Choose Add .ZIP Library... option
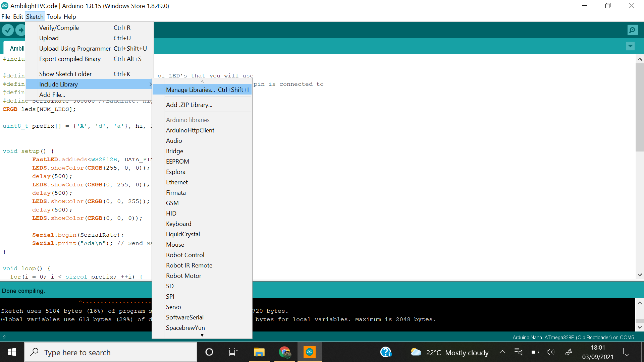 189,105
